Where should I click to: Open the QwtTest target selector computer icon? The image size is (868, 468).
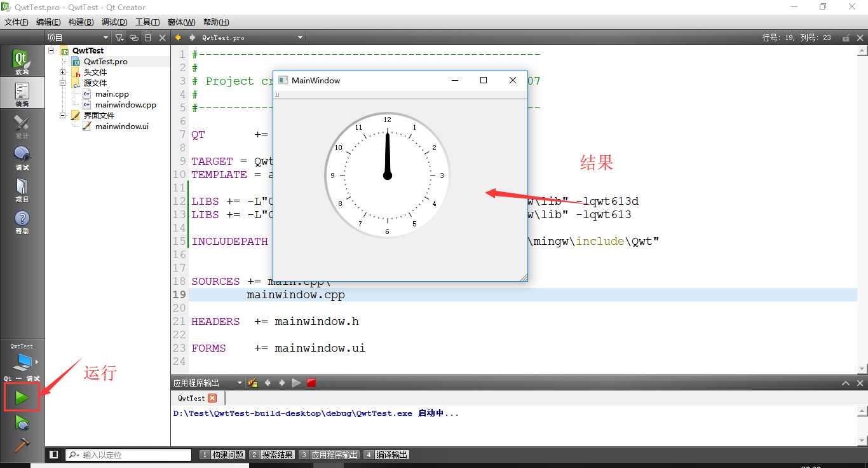coord(22,362)
